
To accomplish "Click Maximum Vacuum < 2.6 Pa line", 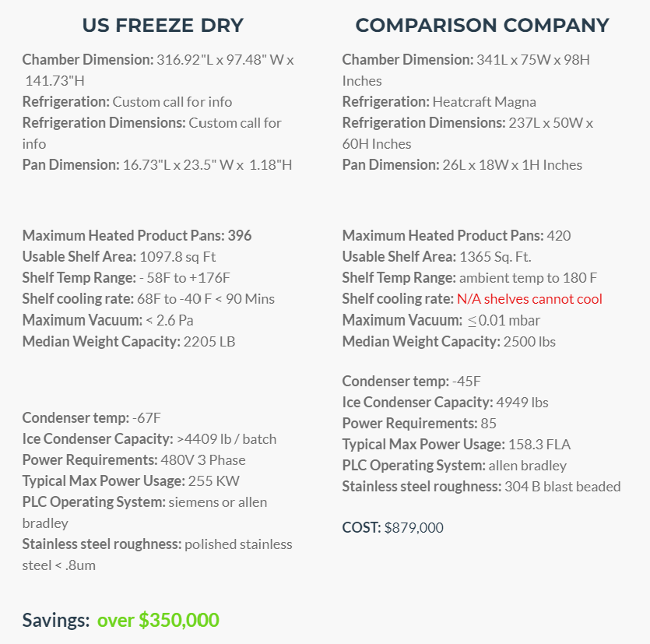I will click(107, 320).
